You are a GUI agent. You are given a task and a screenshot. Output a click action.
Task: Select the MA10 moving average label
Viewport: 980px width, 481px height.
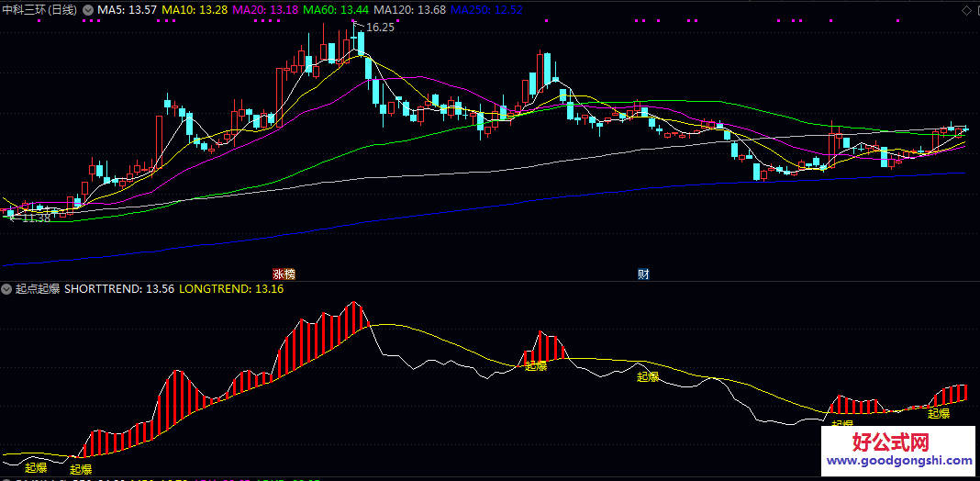point(195,10)
